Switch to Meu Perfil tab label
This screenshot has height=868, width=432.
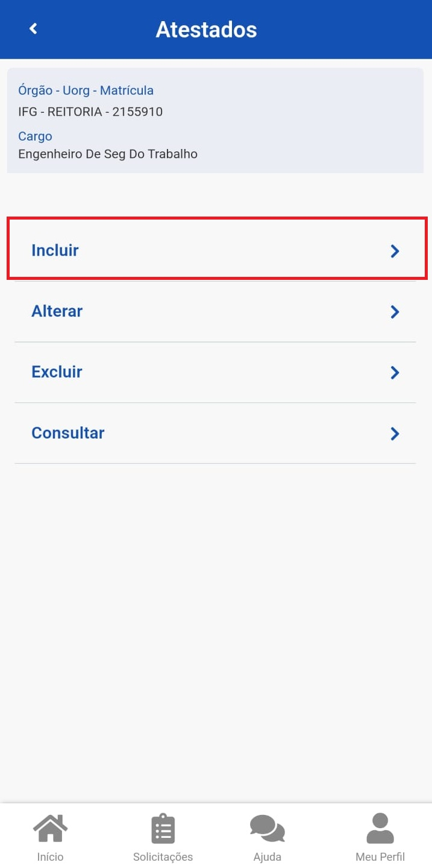pyautogui.click(x=380, y=857)
